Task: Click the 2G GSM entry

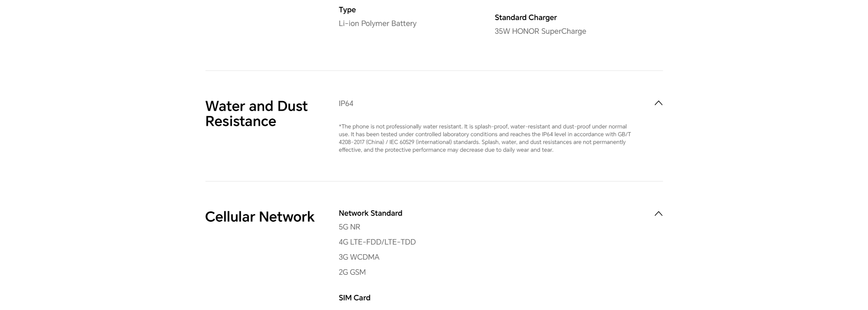Action: [x=352, y=272]
